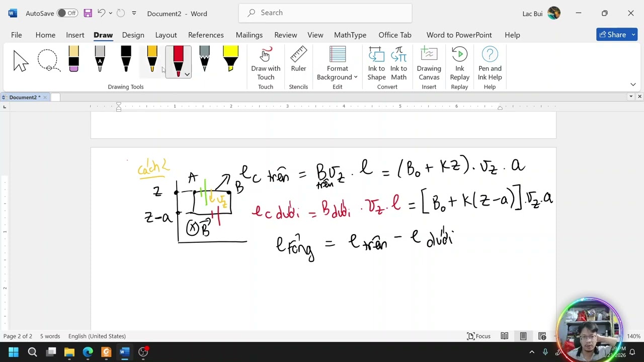Close the Document2 document tab
This screenshot has width=644, height=362.
click(x=45, y=97)
